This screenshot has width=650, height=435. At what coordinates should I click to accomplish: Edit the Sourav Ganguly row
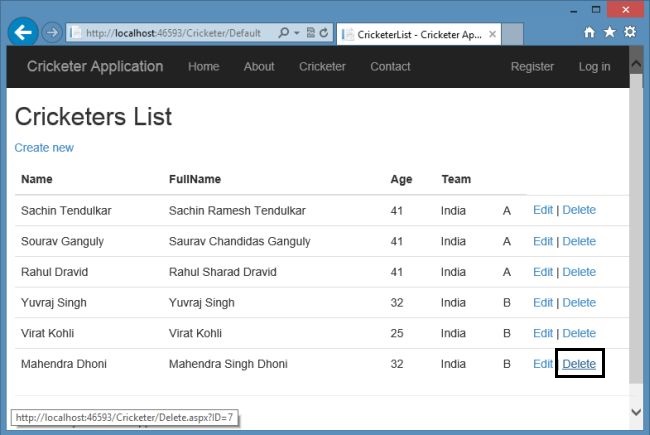(x=543, y=241)
